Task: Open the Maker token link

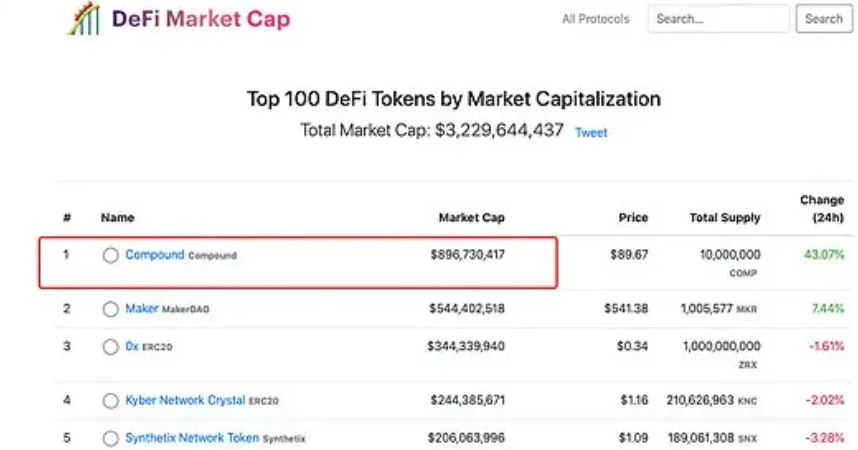Action: [142, 308]
